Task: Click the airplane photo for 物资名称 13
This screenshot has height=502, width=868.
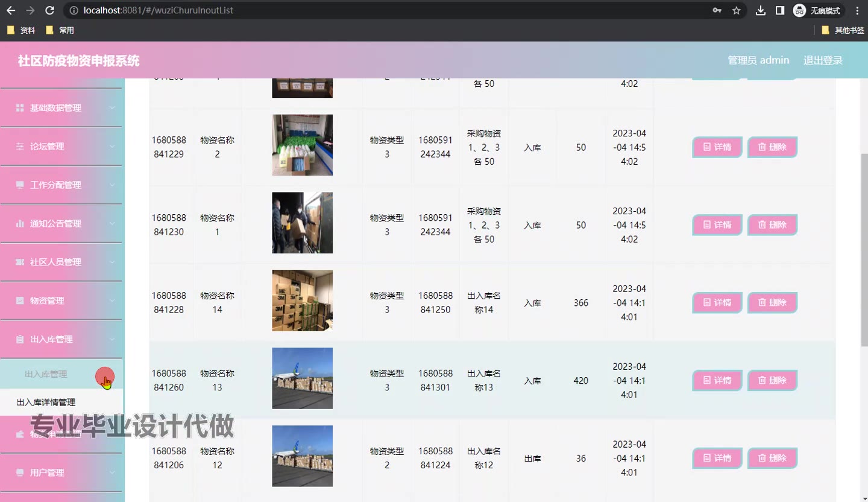Action: pos(302,378)
